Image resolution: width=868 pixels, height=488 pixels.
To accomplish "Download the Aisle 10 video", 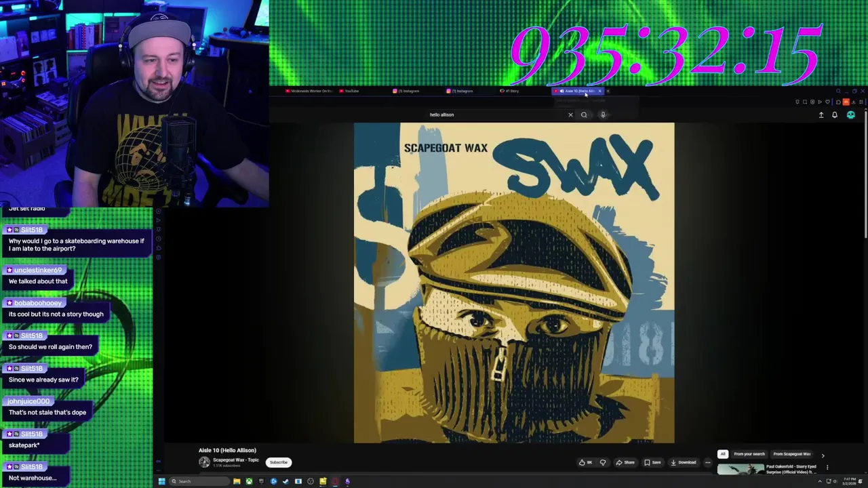I will 683,462.
